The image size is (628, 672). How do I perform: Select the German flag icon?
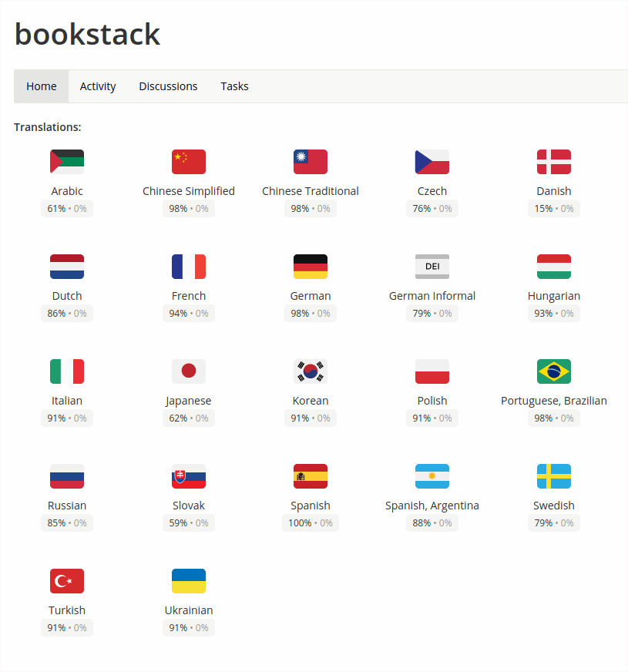(310, 267)
